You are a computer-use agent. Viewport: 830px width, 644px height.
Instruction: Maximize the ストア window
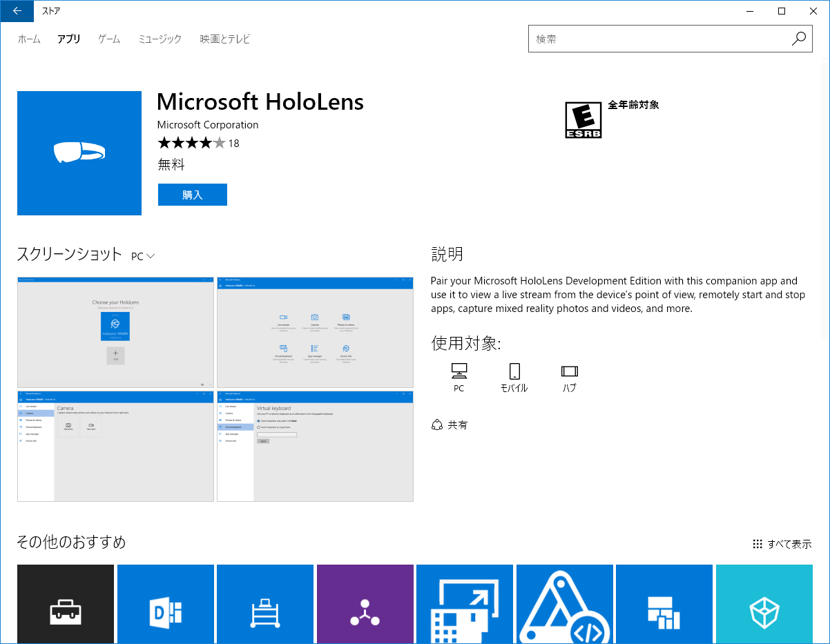[782, 11]
